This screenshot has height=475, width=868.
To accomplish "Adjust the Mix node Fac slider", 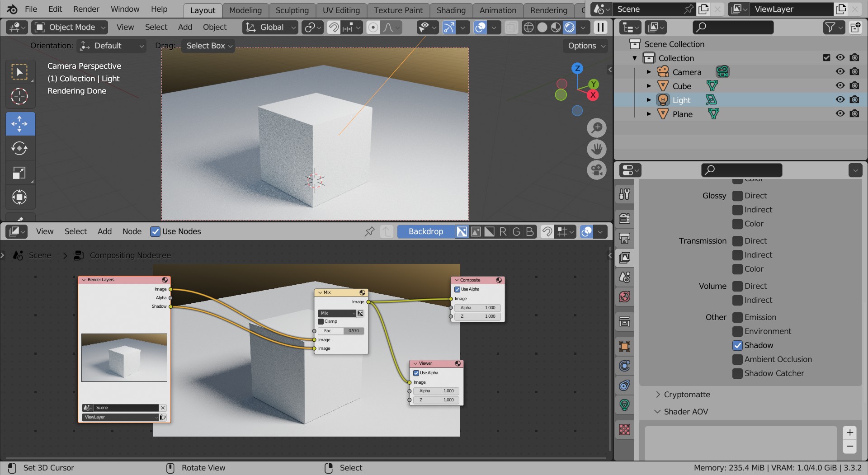I will click(x=341, y=331).
